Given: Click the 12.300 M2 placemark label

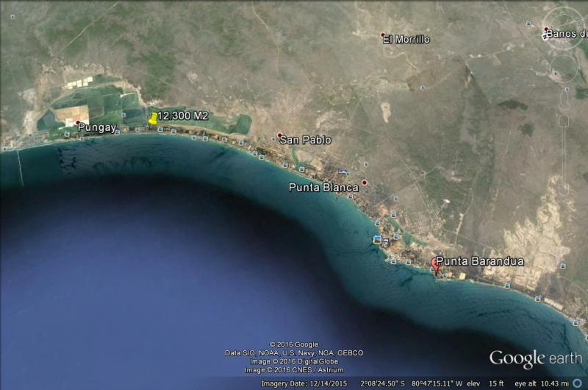Looking at the screenshot, I should tap(184, 116).
